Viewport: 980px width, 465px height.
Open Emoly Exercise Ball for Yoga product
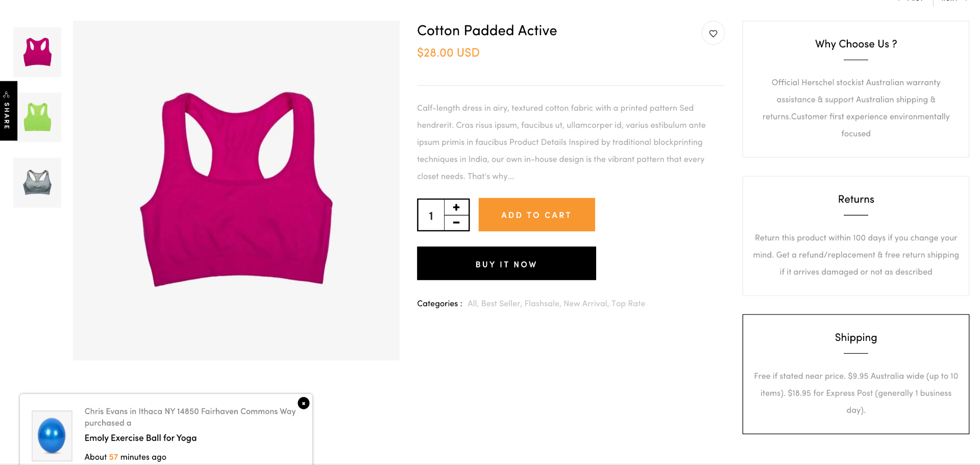click(x=140, y=438)
